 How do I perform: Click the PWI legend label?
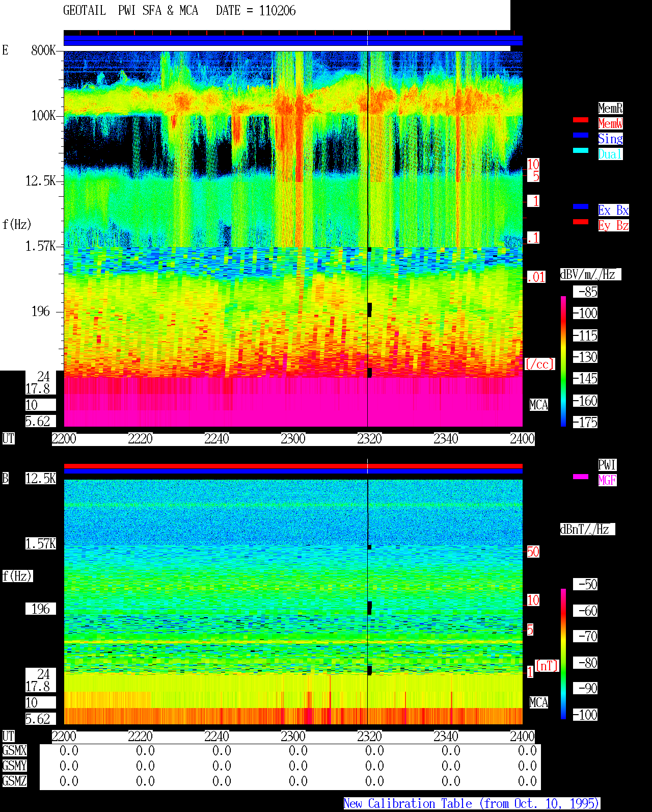(607, 465)
